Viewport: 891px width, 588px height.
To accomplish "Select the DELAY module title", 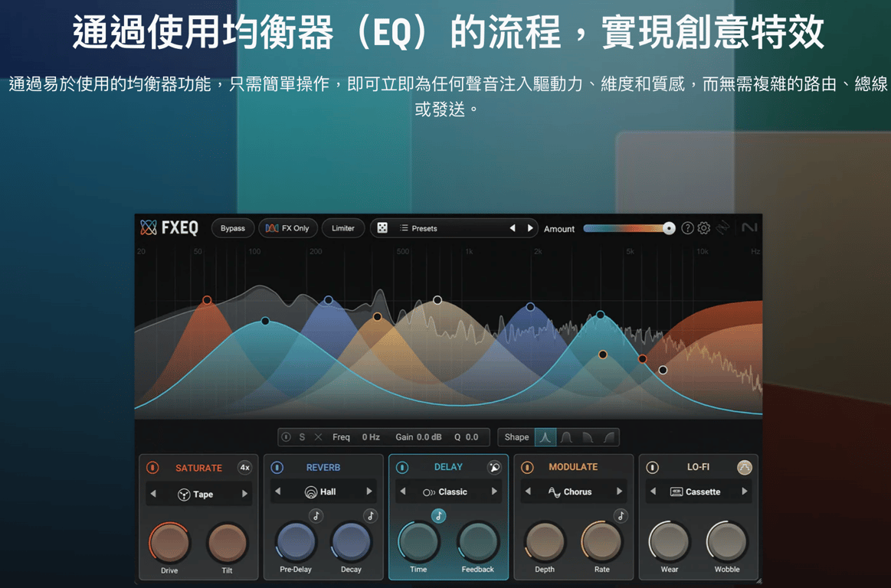I will (x=448, y=467).
